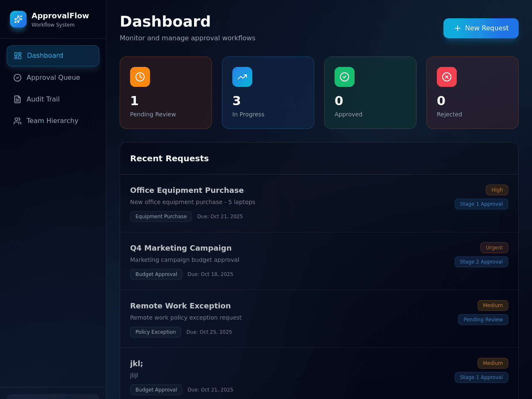532x399 pixels.
Task: Click the Pending Review status badge
Action: pos(483,320)
